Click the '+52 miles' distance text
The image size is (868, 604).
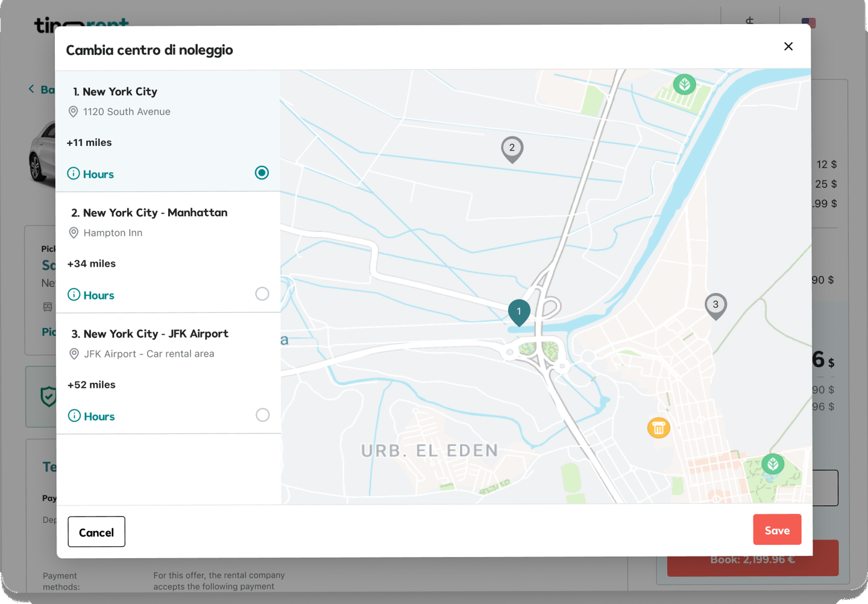92,385
